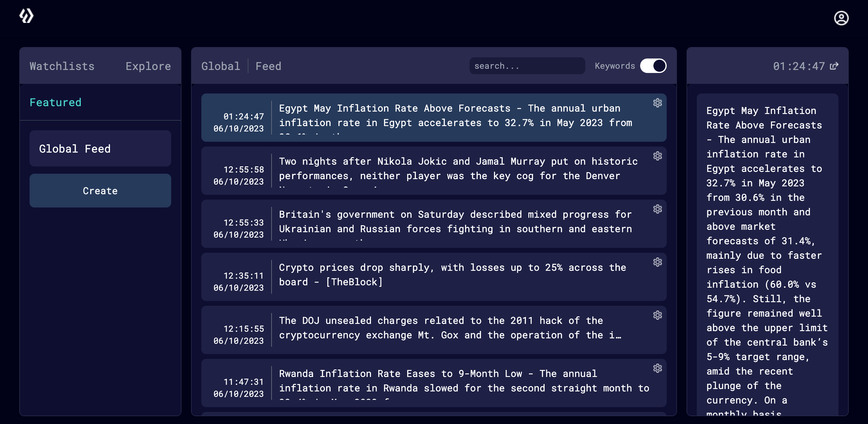Click the Global title in feed header
The width and height of the screenshot is (868, 424).
pos(221,66)
